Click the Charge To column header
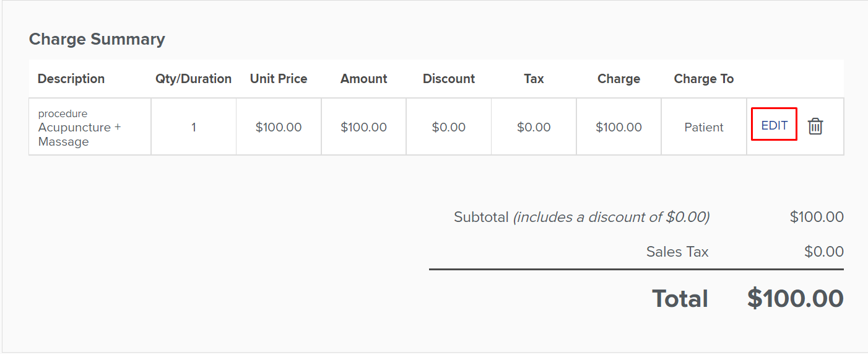 [x=704, y=79]
